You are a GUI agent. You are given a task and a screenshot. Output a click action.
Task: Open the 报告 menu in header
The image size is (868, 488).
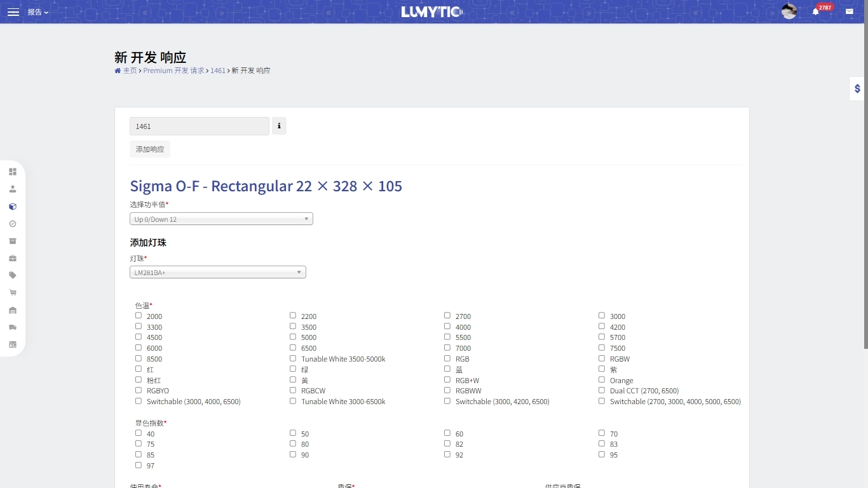[37, 12]
